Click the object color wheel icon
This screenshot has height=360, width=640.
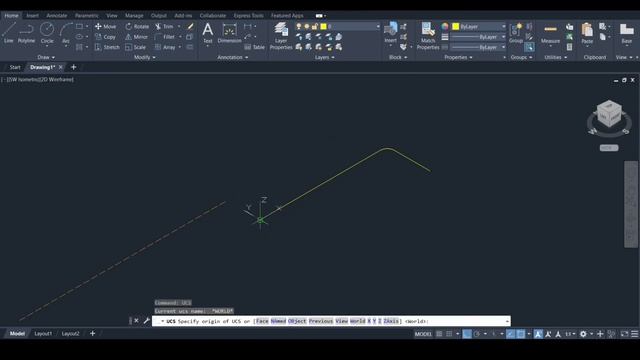pyautogui.click(x=445, y=27)
